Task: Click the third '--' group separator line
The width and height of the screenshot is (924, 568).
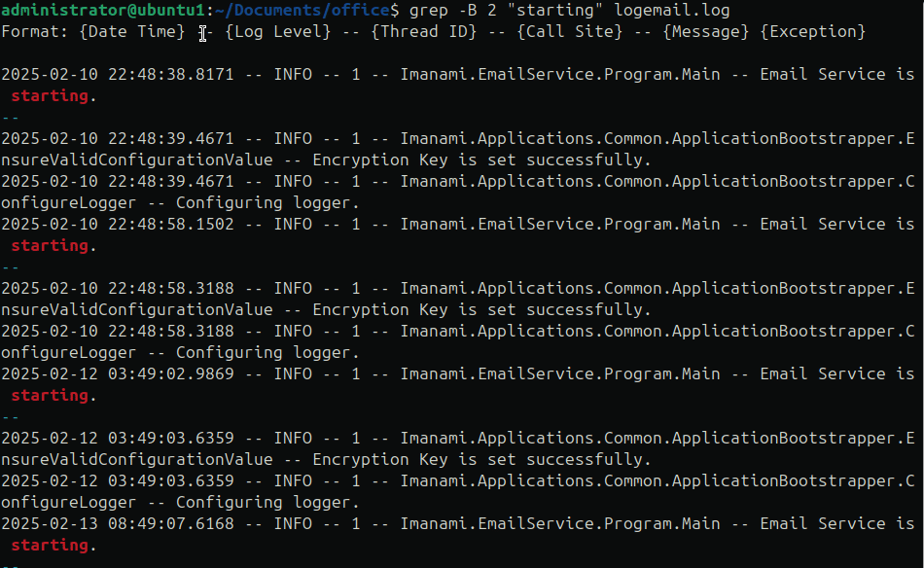Action: coord(11,416)
